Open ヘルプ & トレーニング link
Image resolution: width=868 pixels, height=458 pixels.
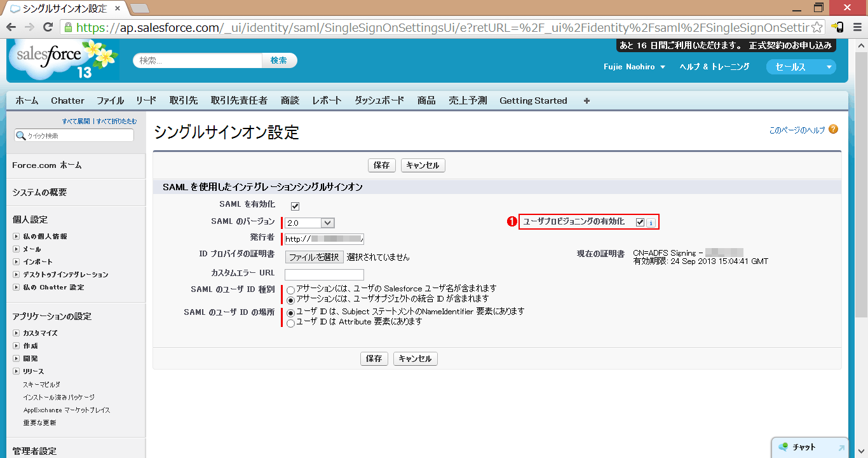tap(714, 67)
